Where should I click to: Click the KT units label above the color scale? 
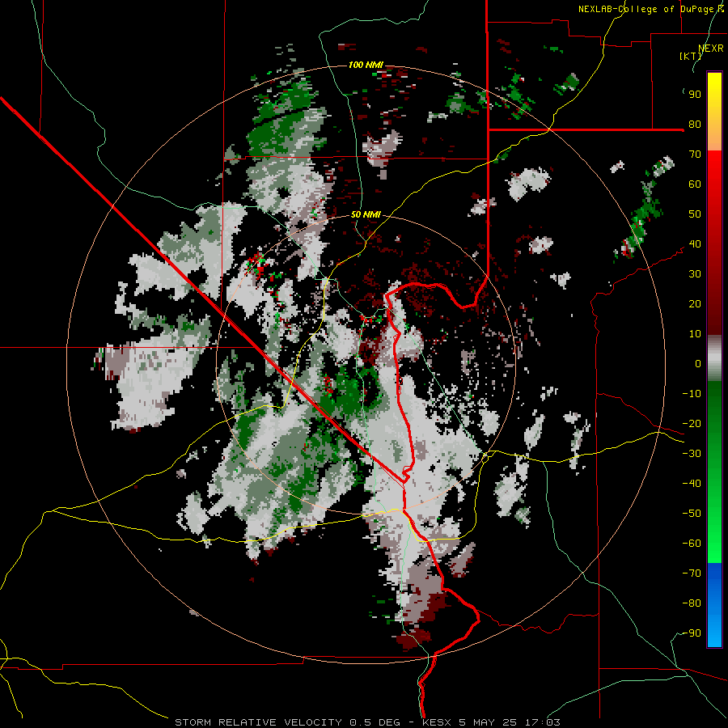tap(690, 56)
